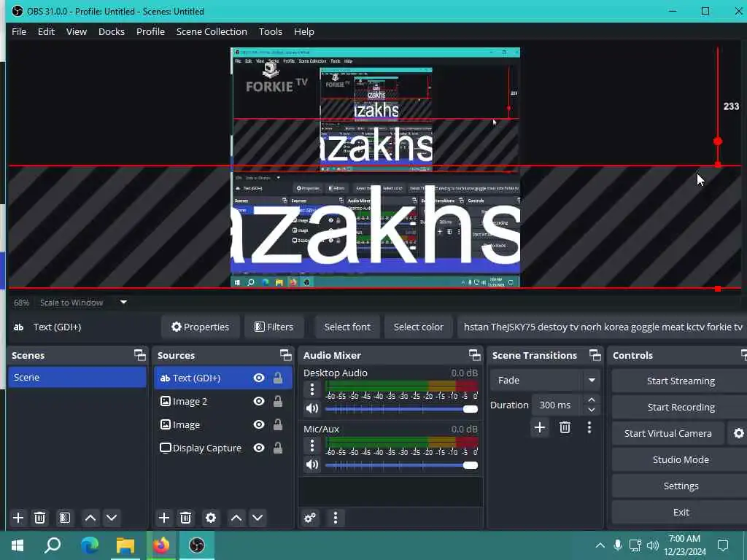Screen dimensions: 747x560
Task: Open the Docks menu
Action: (x=112, y=32)
